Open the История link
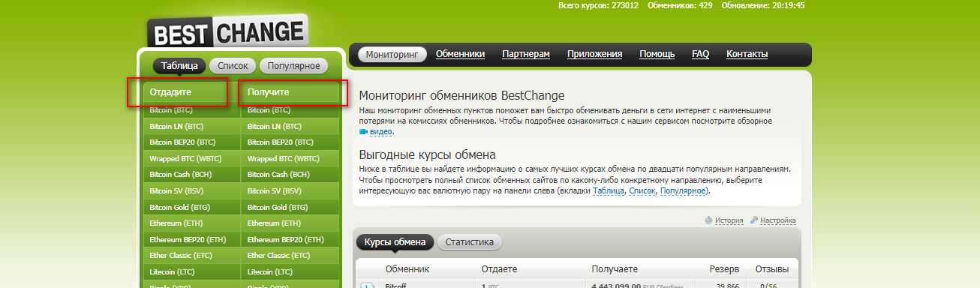Viewport: 980px width, 288px height. 729,220
